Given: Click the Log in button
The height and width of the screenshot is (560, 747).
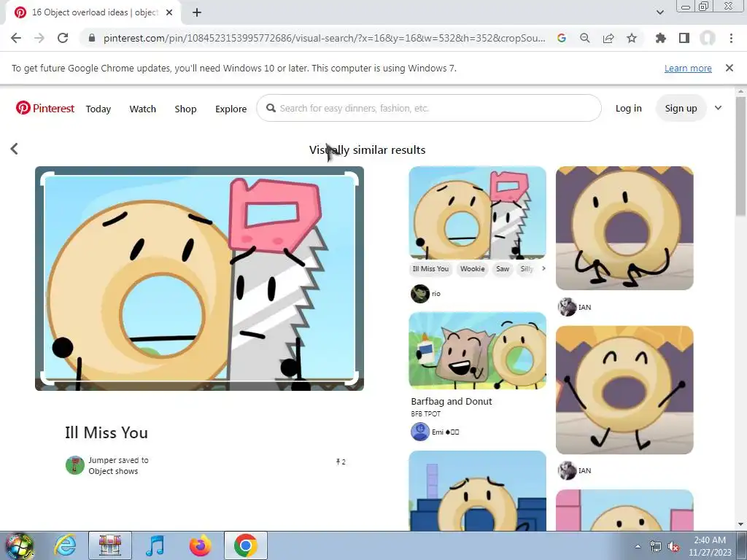Looking at the screenshot, I should coord(628,108).
